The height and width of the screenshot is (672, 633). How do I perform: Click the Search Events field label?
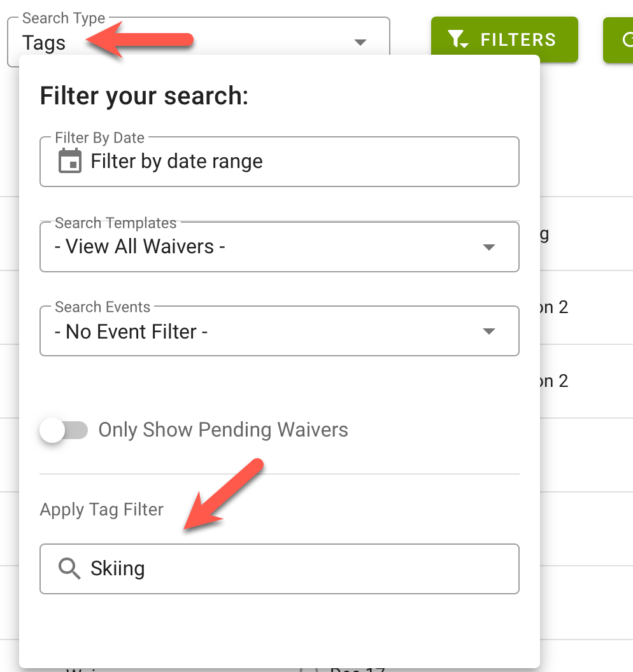[103, 307]
